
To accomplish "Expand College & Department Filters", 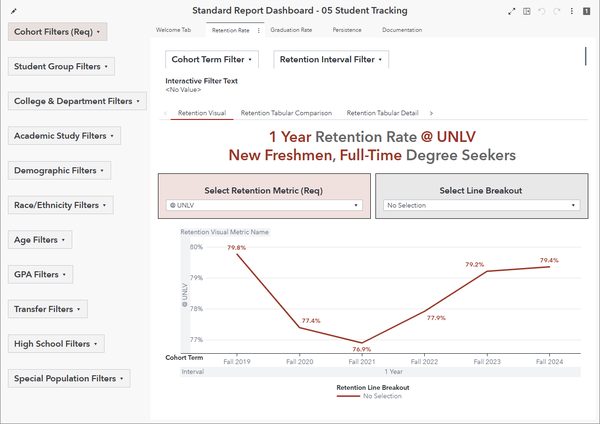I will pyautogui.click(x=77, y=101).
